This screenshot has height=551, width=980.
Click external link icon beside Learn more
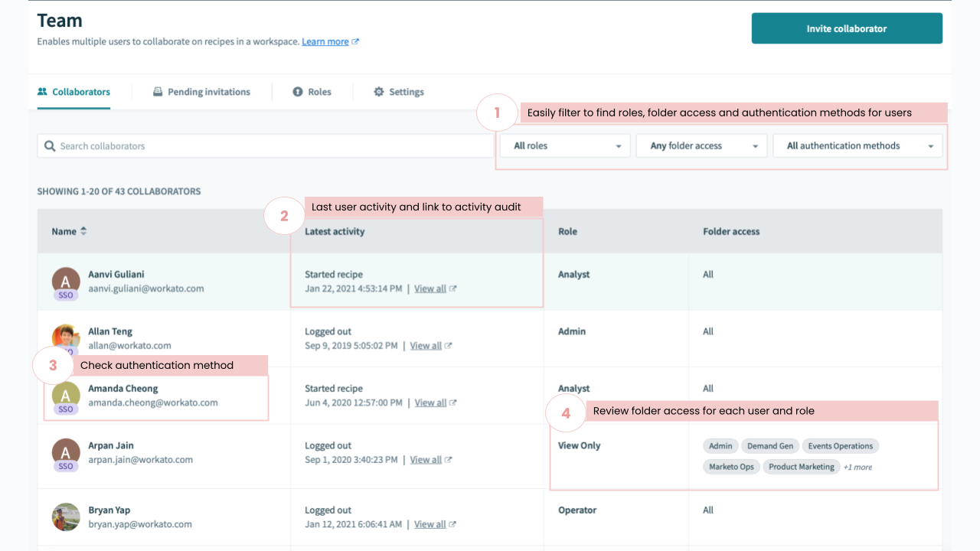[x=355, y=42]
